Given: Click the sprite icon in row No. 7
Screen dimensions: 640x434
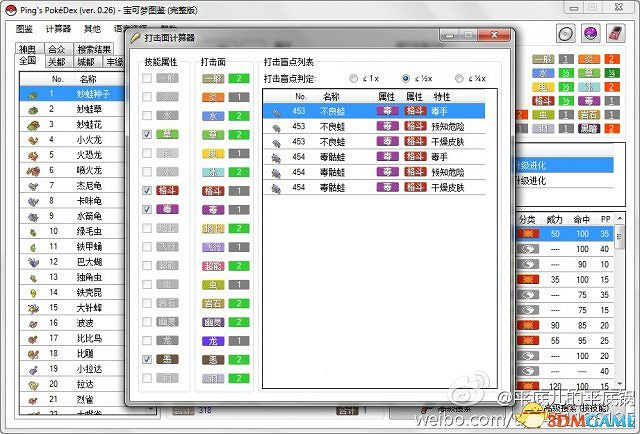Looking at the screenshot, I should (x=33, y=186).
